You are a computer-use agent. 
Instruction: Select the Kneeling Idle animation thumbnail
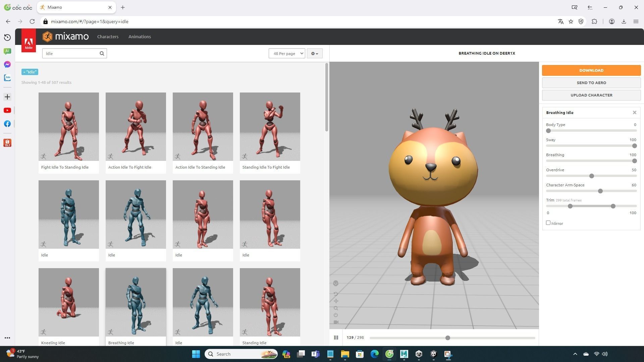pyautogui.click(x=69, y=302)
